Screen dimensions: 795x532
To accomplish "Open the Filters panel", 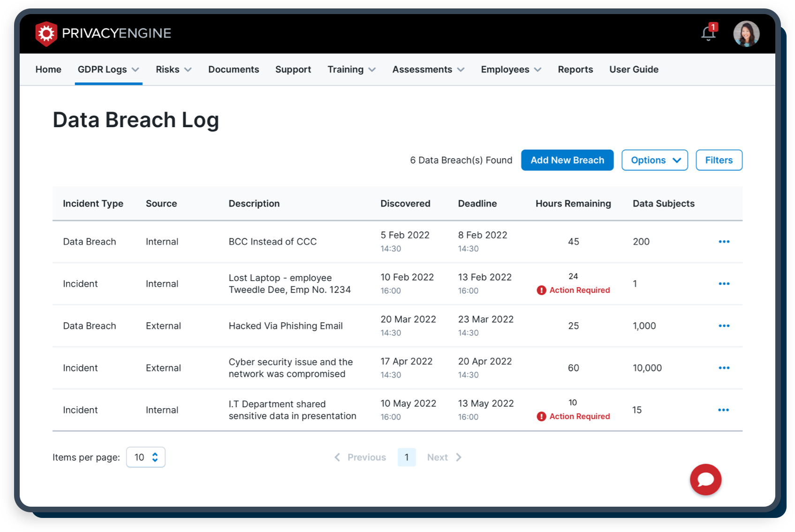I will (719, 160).
